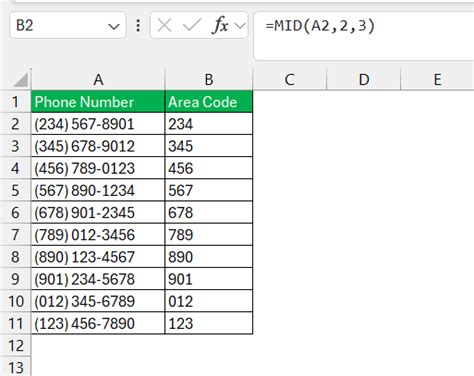Select area code cell 567
474x376 pixels.
coord(209,190)
